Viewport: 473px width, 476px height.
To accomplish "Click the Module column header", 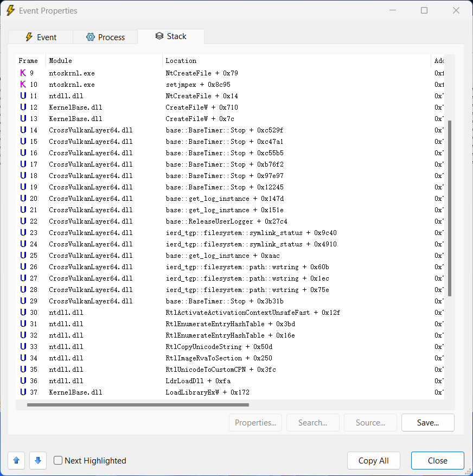I will pyautogui.click(x=60, y=60).
